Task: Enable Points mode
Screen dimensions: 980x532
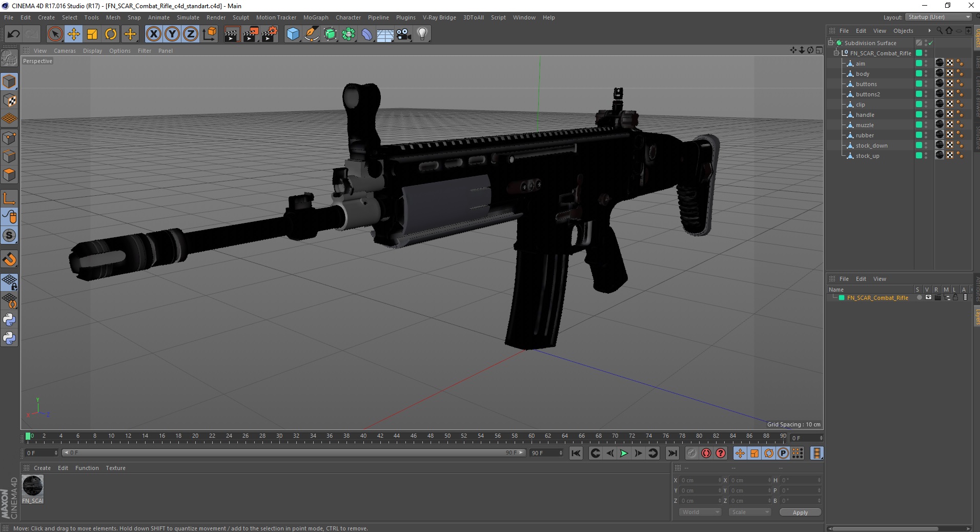Action: 9,138
